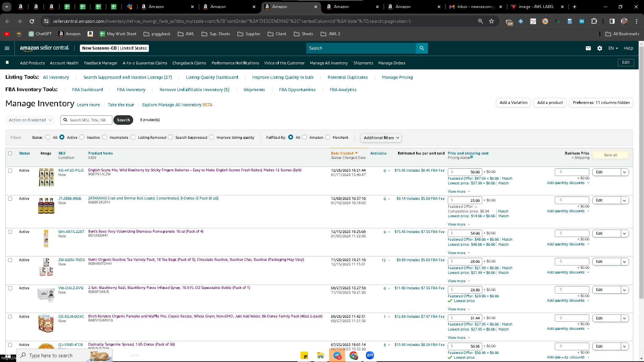Click the price field showing 50.00
This screenshot has width=644, height=362.
click(x=465, y=172)
